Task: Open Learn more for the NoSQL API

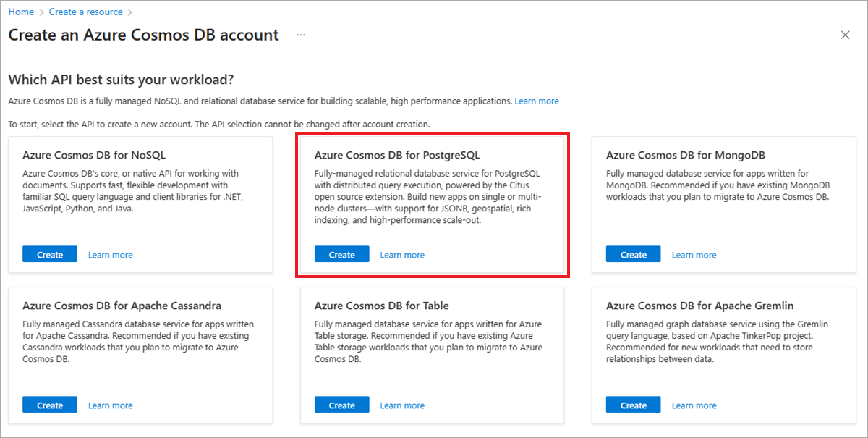Action: click(110, 254)
